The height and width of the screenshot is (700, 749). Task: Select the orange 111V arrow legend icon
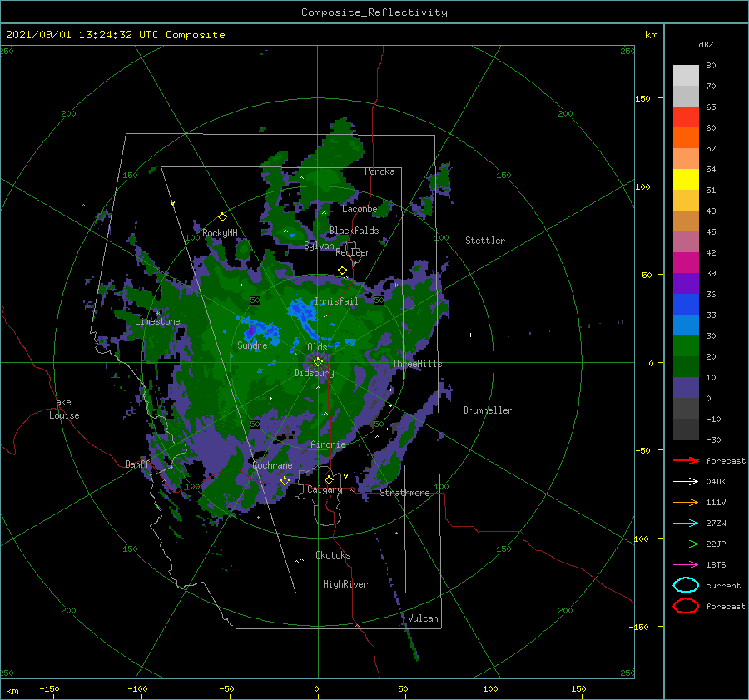(686, 502)
